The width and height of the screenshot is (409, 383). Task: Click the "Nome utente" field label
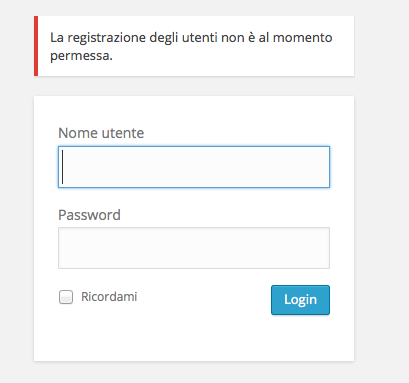101,133
